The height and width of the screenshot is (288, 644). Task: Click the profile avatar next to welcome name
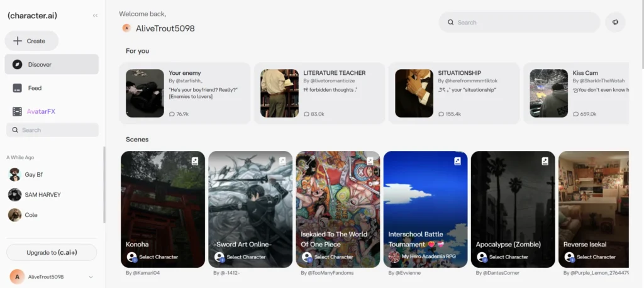point(126,28)
